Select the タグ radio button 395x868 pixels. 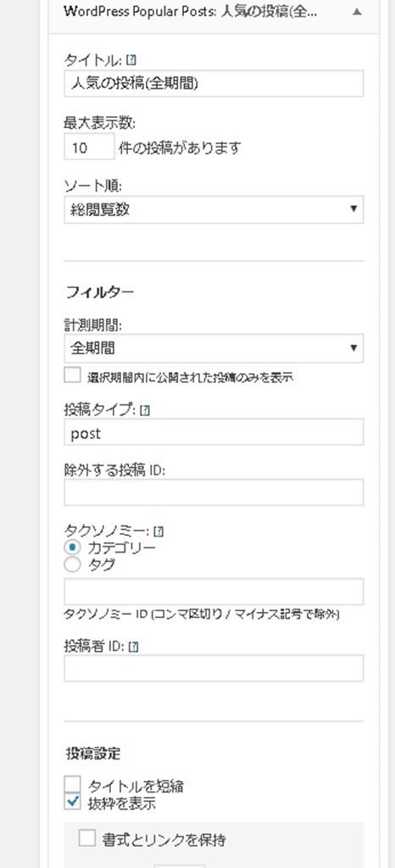tap(72, 565)
